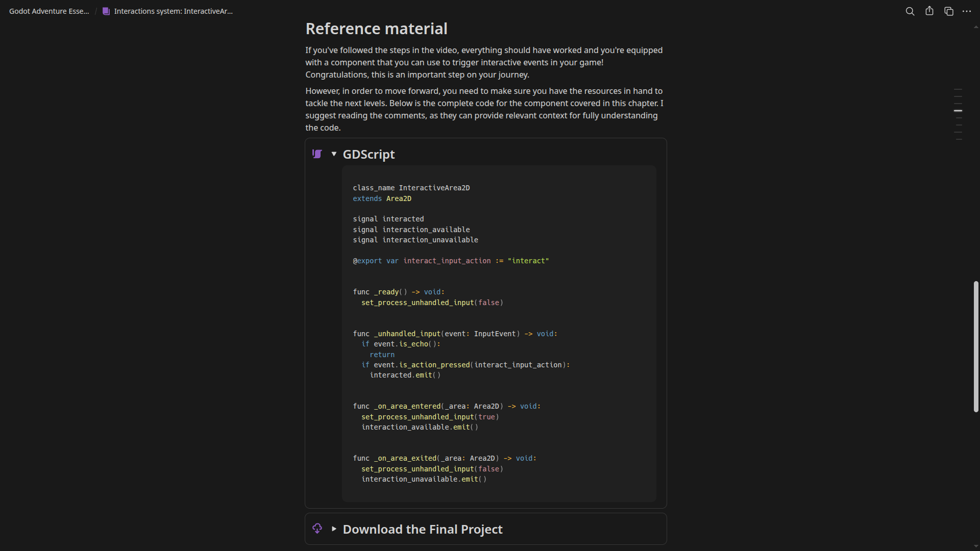Click the func _unhandled_input definition line
Image resolution: width=980 pixels, height=551 pixels.
coord(455,334)
